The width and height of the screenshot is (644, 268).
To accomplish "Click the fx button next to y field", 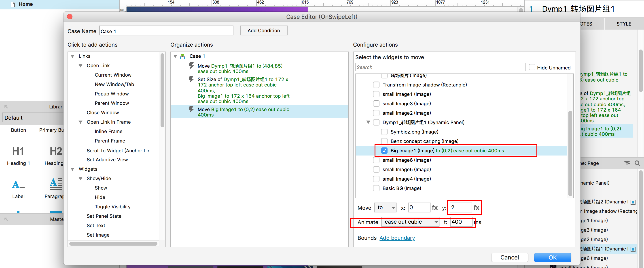I will [x=476, y=207].
